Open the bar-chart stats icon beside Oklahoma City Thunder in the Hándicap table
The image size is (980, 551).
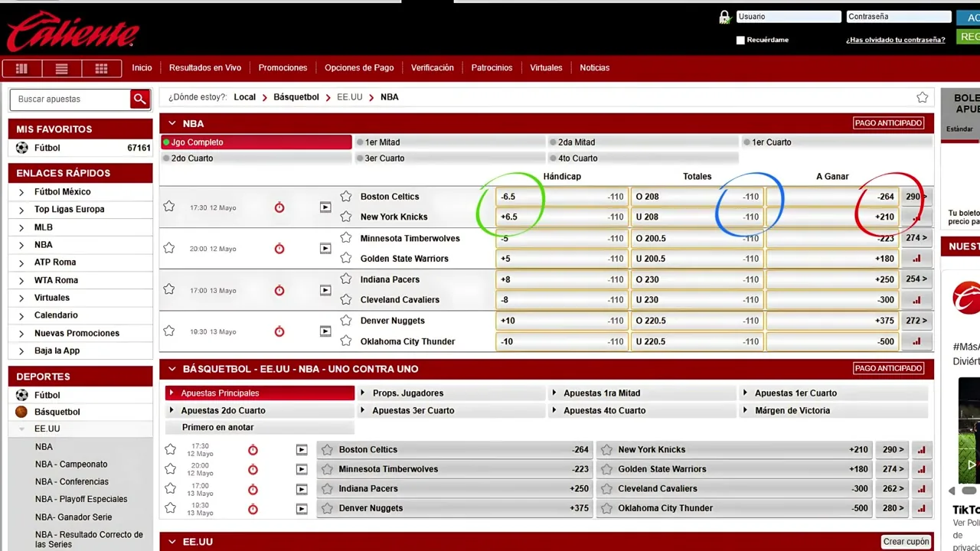[916, 341]
